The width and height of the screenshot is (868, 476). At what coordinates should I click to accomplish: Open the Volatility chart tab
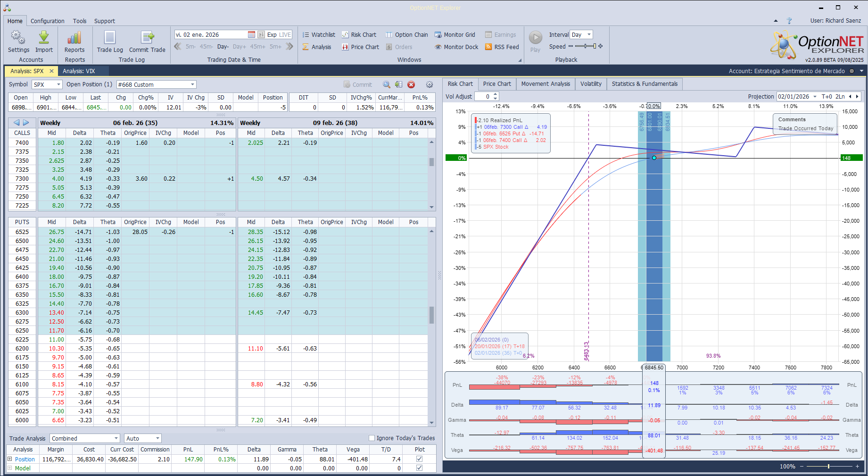pyautogui.click(x=591, y=84)
